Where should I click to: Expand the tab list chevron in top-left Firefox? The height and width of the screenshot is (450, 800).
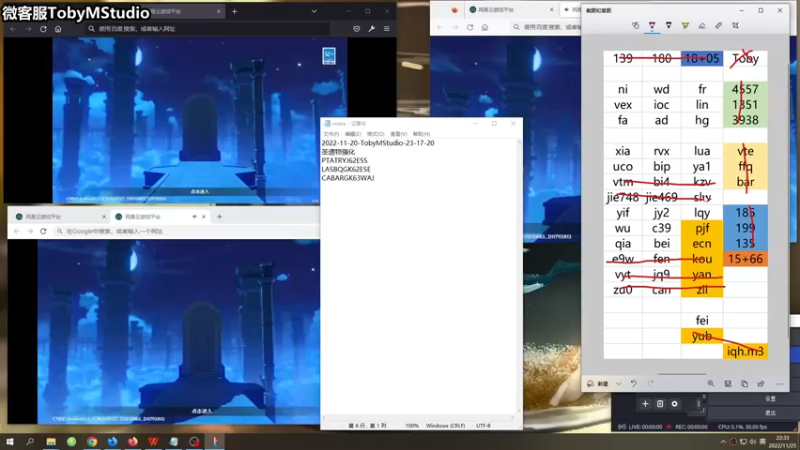(x=314, y=11)
